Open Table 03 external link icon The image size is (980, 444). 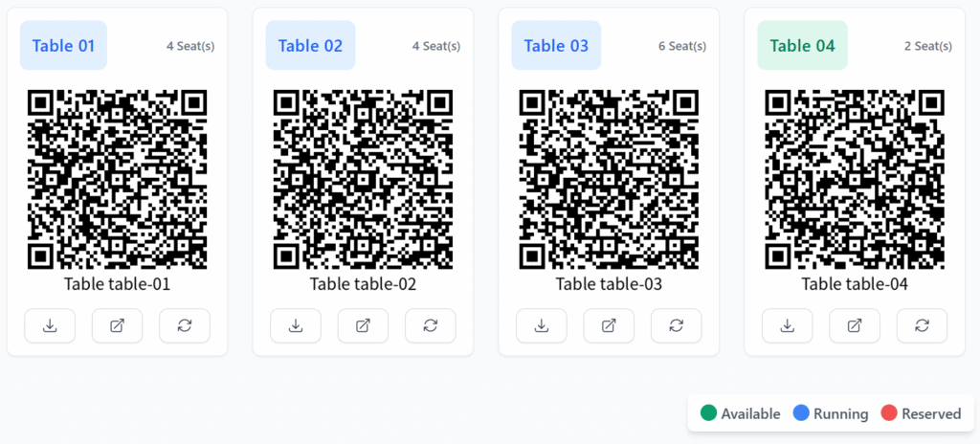pos(609,325)
